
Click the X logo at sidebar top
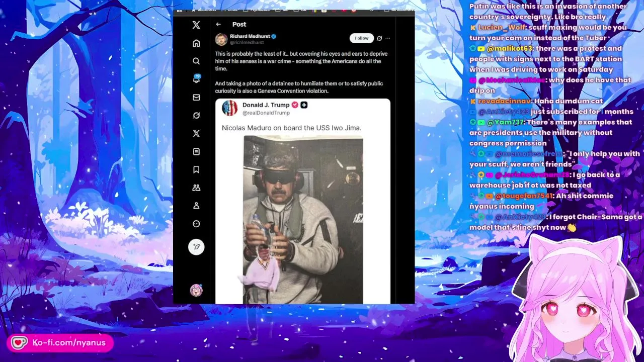[x=196, y=25]
